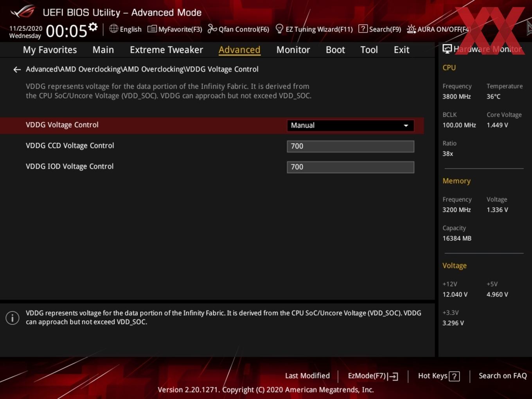Show Hot Keys

point(439,376)
